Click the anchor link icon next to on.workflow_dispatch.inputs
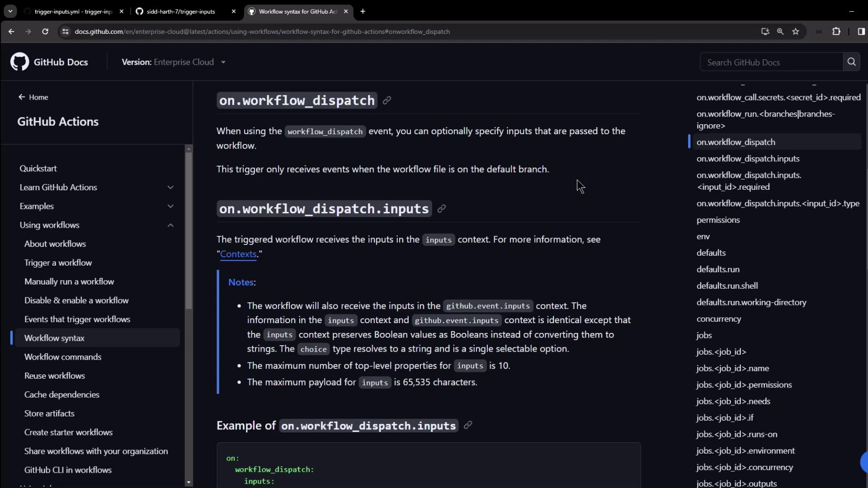 442,208
